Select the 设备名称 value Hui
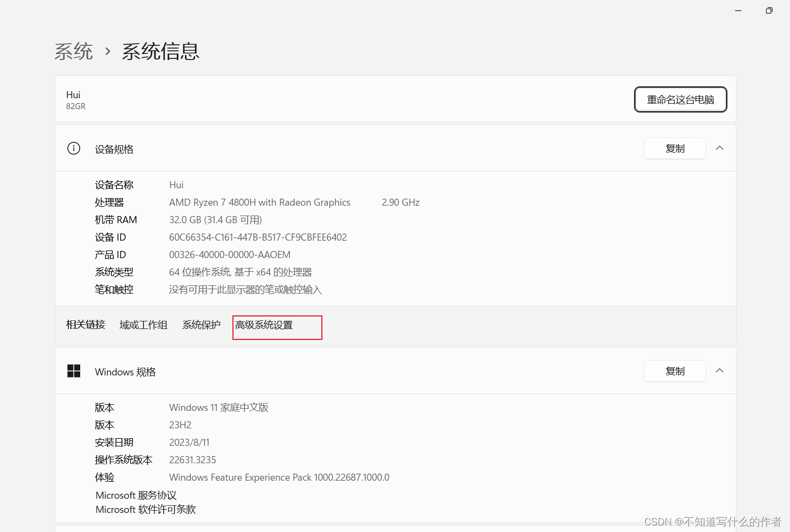Screen dimensions: 790x532 [x=176, y=185]
